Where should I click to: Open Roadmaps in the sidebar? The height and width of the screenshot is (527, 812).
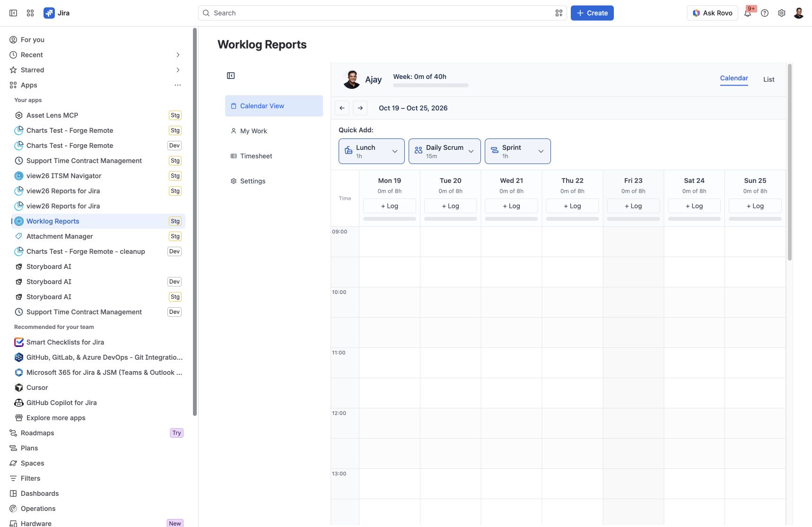[37, 433]
